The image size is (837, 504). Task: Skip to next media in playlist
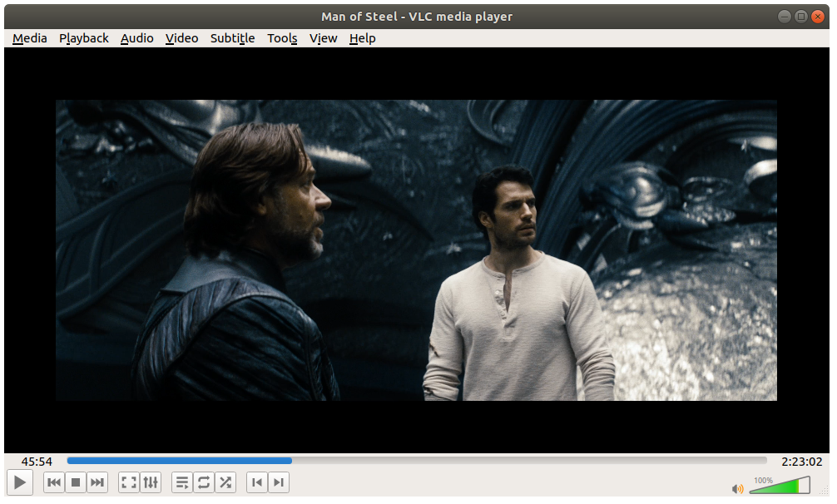tap(97, 483)
